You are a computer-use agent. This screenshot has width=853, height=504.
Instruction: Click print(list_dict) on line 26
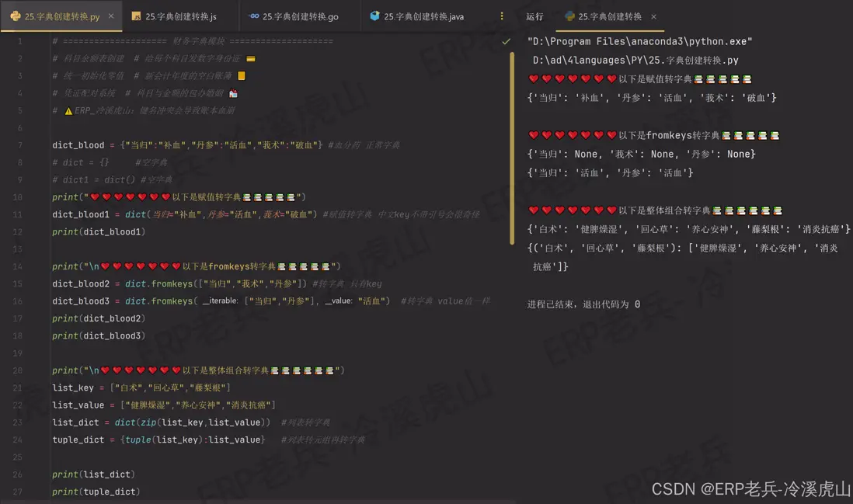[x=93, y=474]
